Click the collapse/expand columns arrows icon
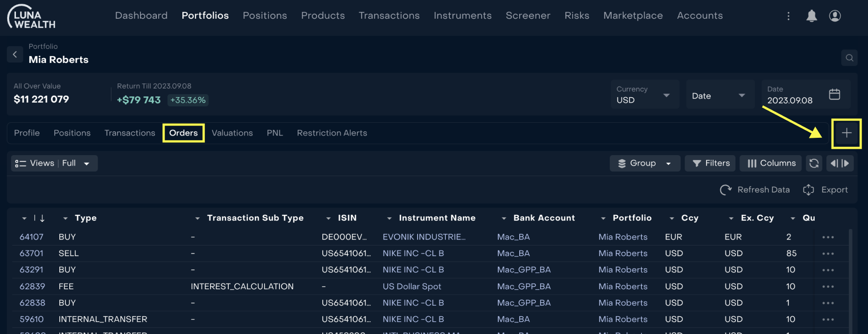 point(840,163)
